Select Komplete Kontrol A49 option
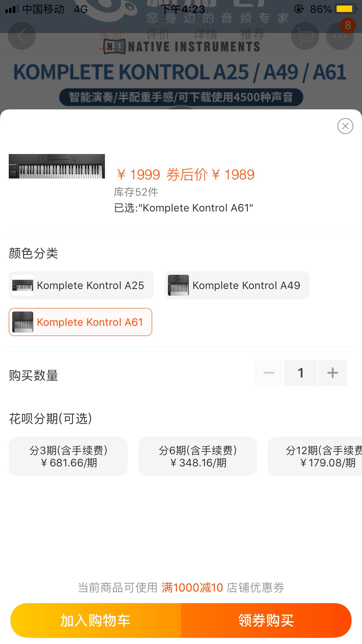The width and height of the screenshot is (362, 644). point(237,285)
